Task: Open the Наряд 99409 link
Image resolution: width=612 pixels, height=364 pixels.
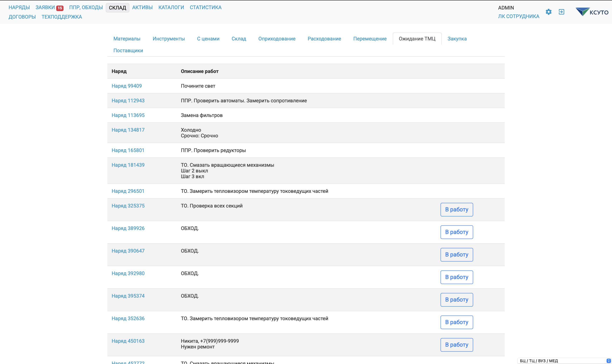Action: (127, 86)
